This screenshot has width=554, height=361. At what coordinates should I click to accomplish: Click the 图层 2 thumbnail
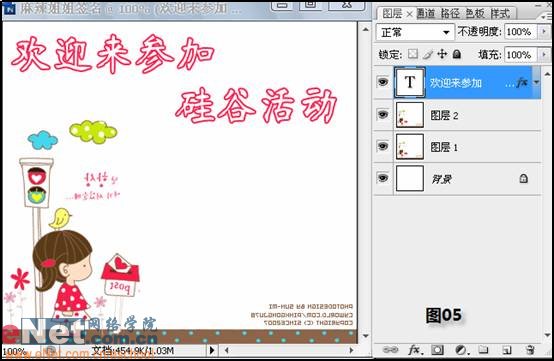click(409, 115)
